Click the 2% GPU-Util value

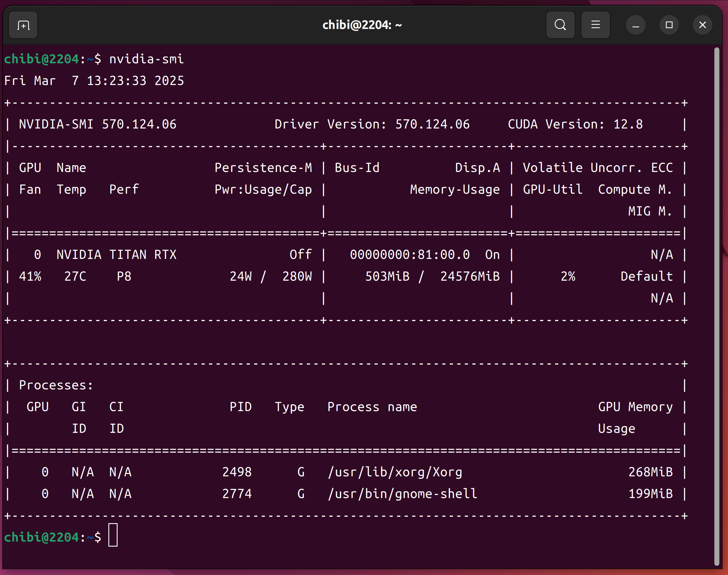point(568,276)
